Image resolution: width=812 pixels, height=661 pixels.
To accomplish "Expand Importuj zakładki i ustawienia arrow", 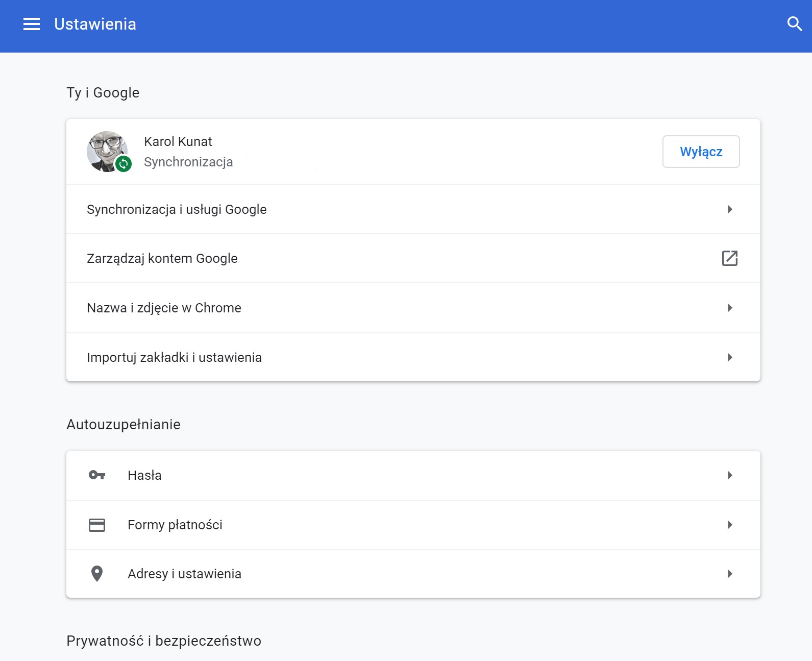I will point(730,357).
